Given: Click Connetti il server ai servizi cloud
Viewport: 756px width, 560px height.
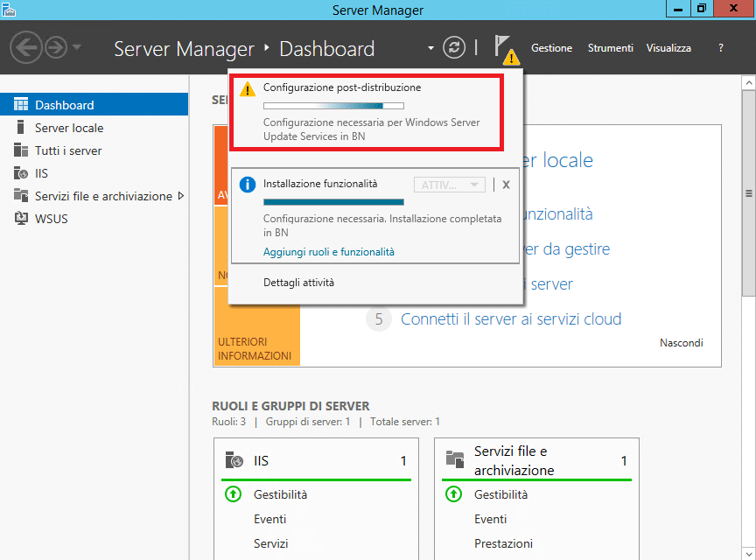Looking at the screenshot, I should coord(511,318).
